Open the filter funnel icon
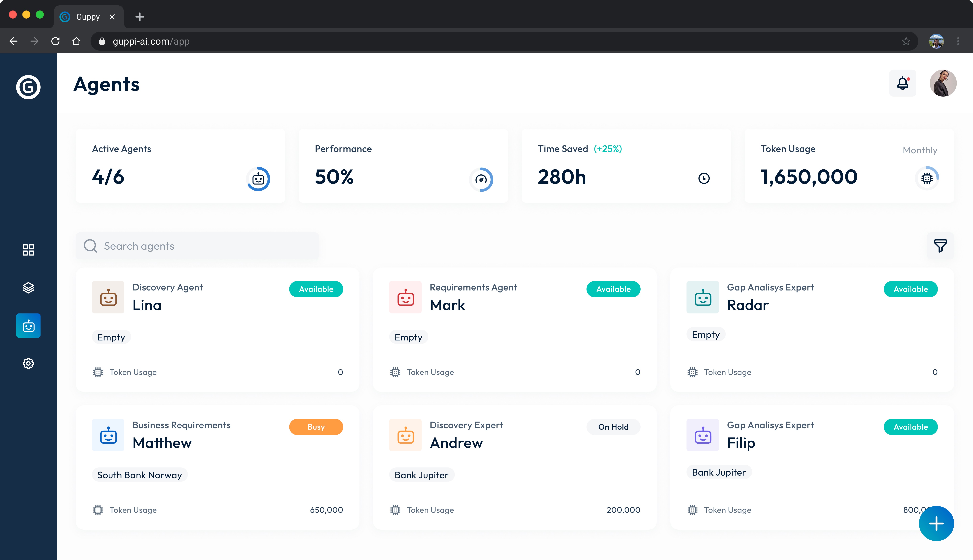This screenshot has width=973, height=560. click(940, 246)
